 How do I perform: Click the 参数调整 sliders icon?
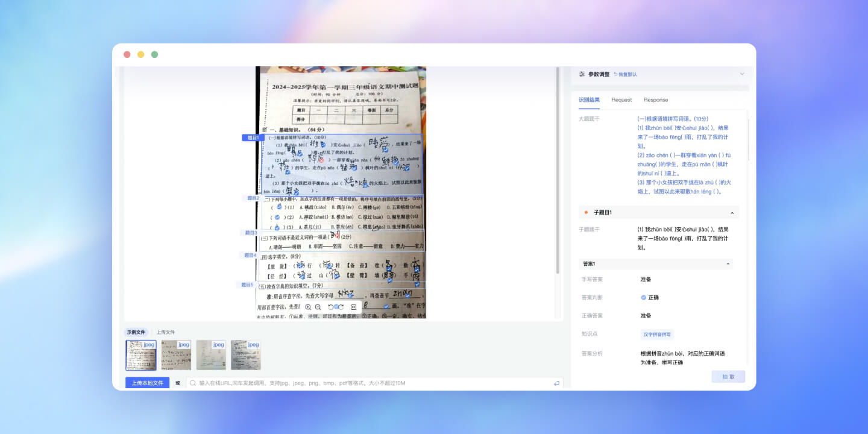click(x=582, y=74)
